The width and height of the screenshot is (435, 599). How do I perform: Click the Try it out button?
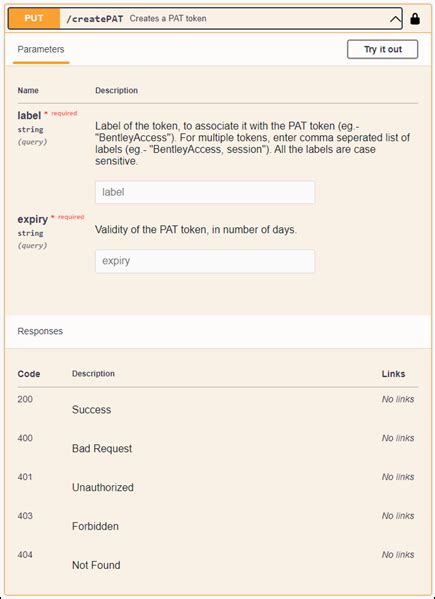(x=382, y=49)
